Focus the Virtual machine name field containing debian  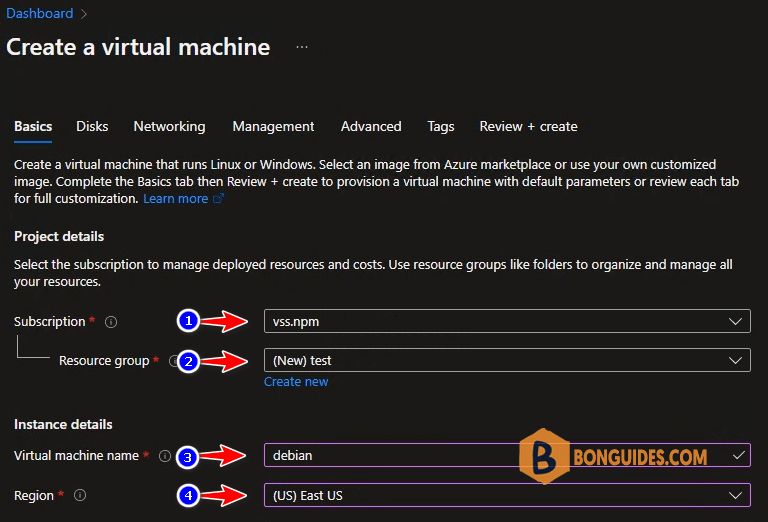507,455
